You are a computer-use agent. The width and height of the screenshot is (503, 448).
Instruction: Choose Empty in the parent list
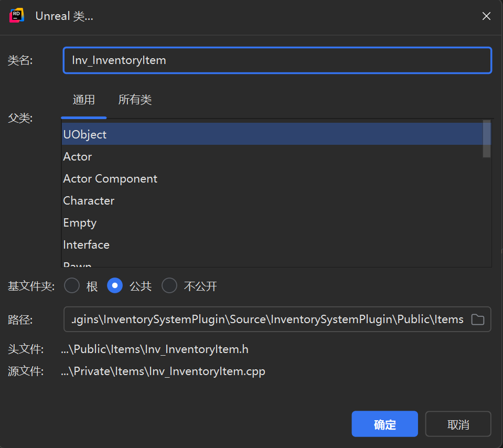(x=80, y=222)
